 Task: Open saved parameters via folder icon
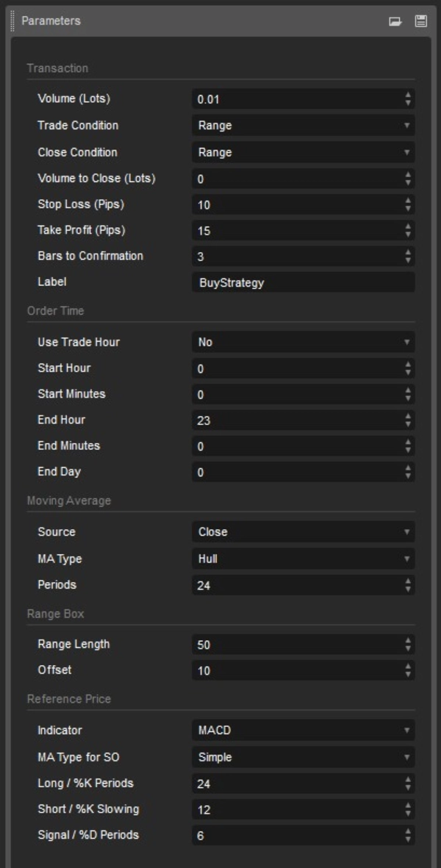point(395,21)
